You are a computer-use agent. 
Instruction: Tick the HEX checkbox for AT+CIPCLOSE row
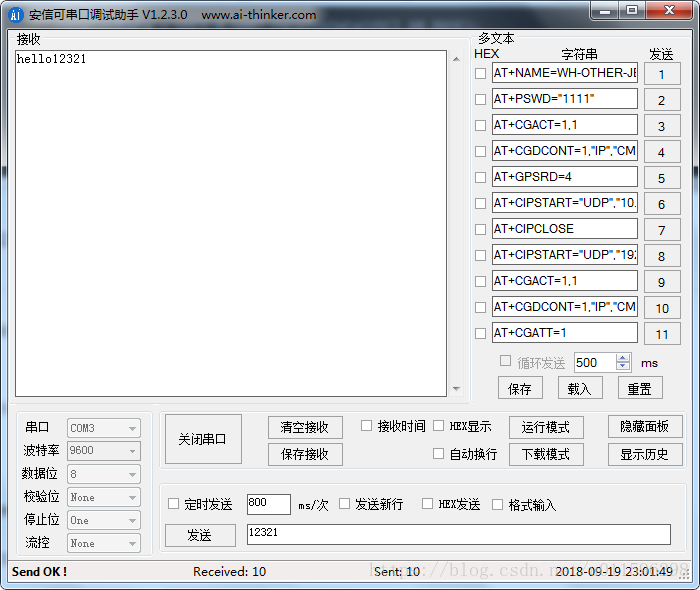click(480, 229)
